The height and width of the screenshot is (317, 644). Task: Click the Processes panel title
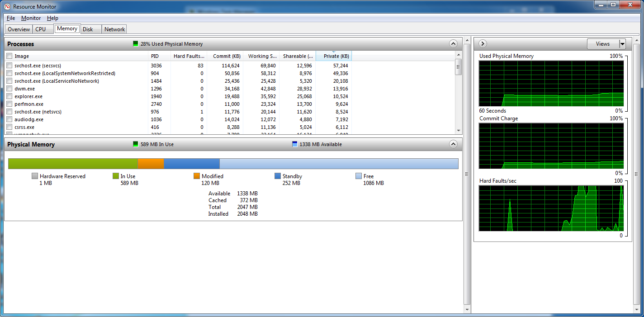pos(21,44)
